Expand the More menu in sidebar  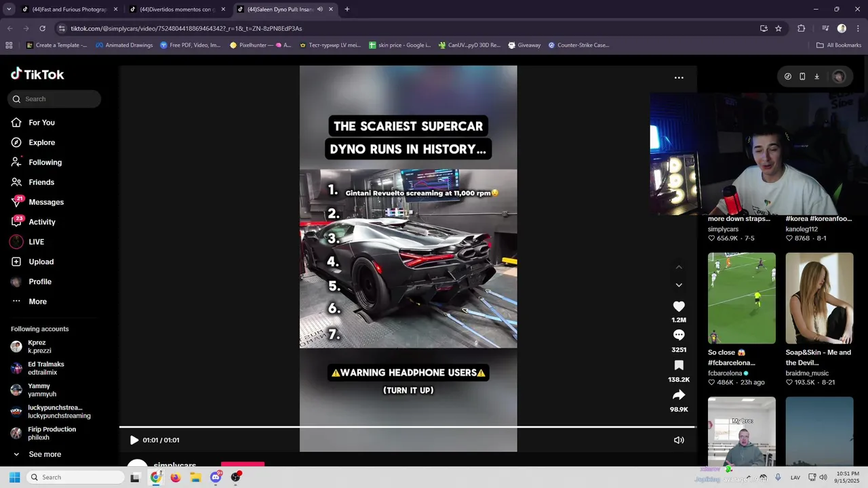28,302
